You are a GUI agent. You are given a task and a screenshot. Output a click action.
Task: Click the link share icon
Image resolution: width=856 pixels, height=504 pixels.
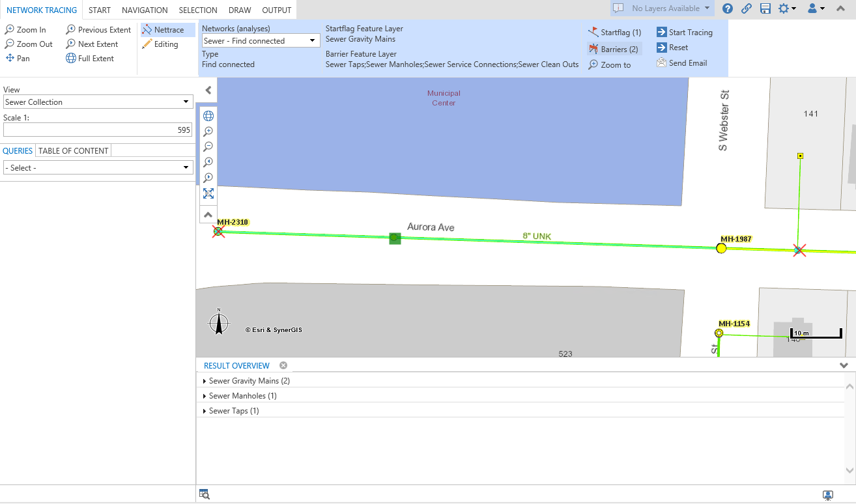(x=747, y=8)
